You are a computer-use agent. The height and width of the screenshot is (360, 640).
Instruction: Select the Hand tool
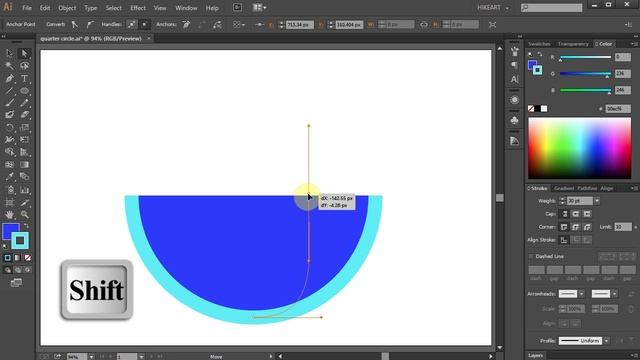coord(9,214)
